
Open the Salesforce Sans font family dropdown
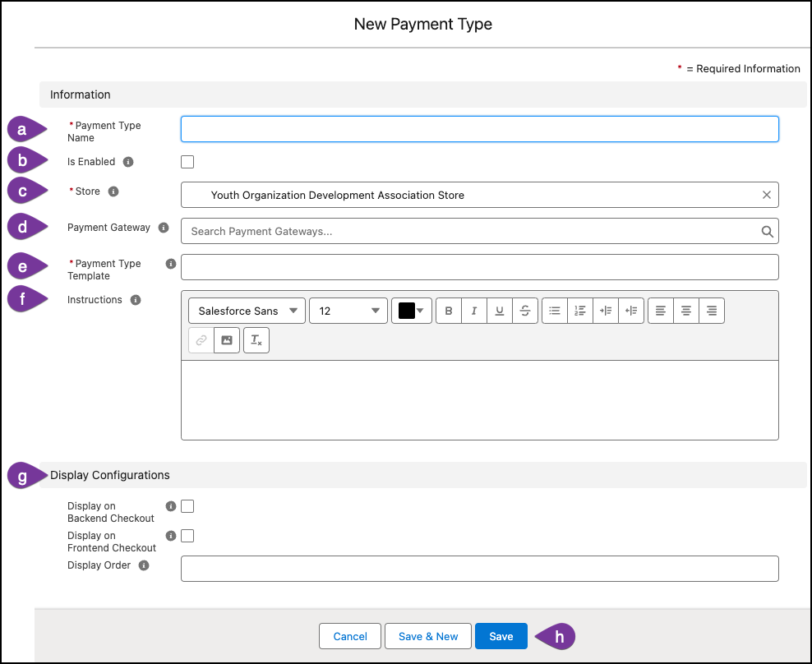click(x=247, y=310)
